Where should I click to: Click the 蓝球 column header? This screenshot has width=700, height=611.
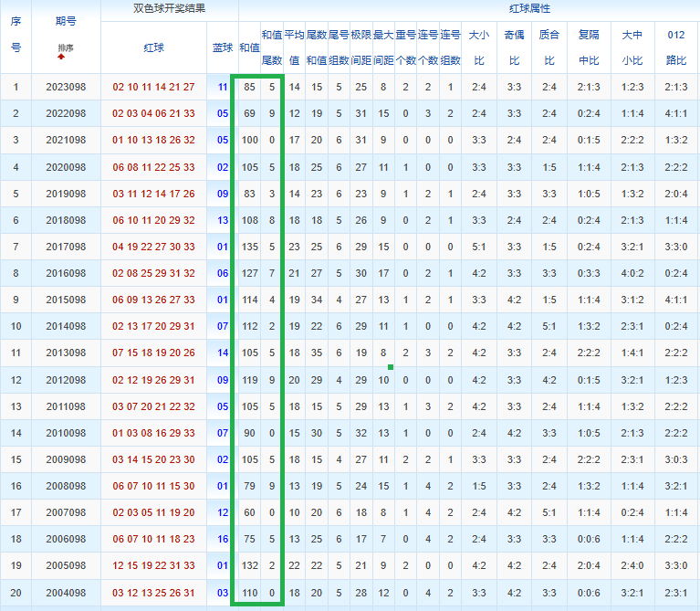click(223, 47)
